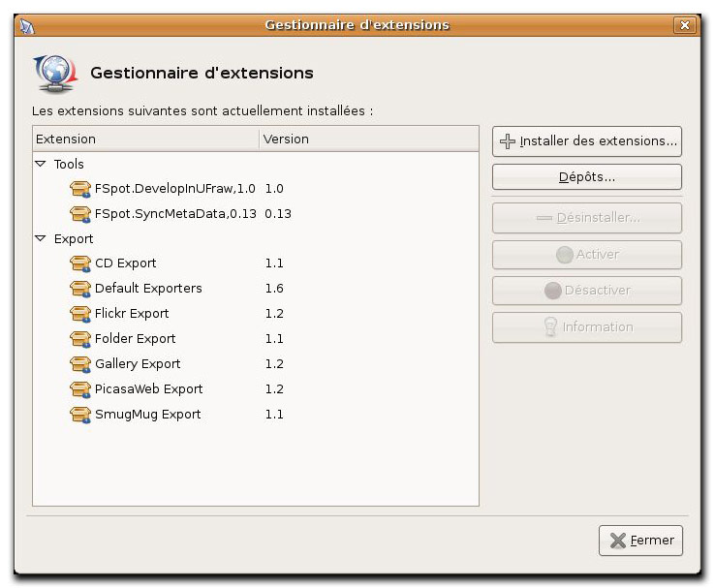Open the Dépôts repositories button
This screenshot has height=588, width=715.
[x=587, y=177]
